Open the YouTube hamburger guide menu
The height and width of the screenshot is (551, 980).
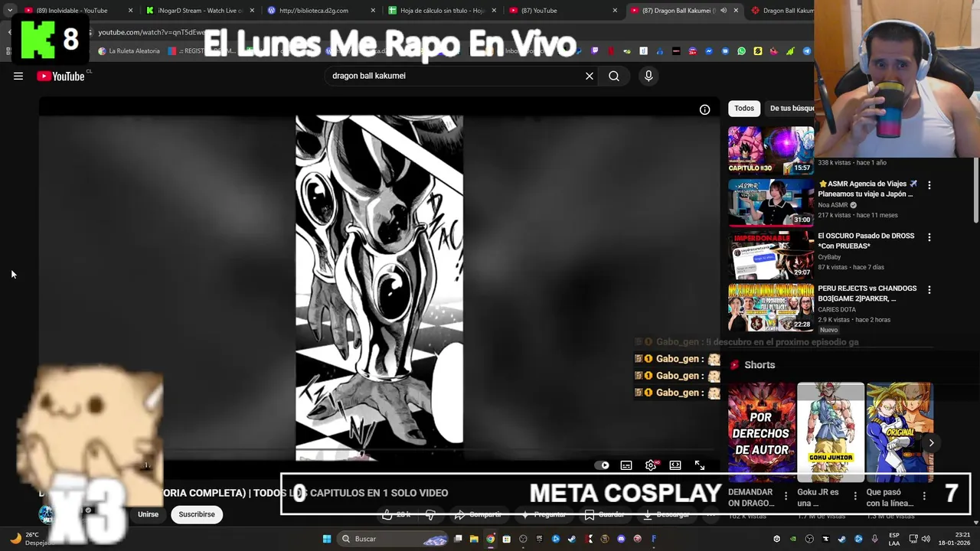pos(18,76)
